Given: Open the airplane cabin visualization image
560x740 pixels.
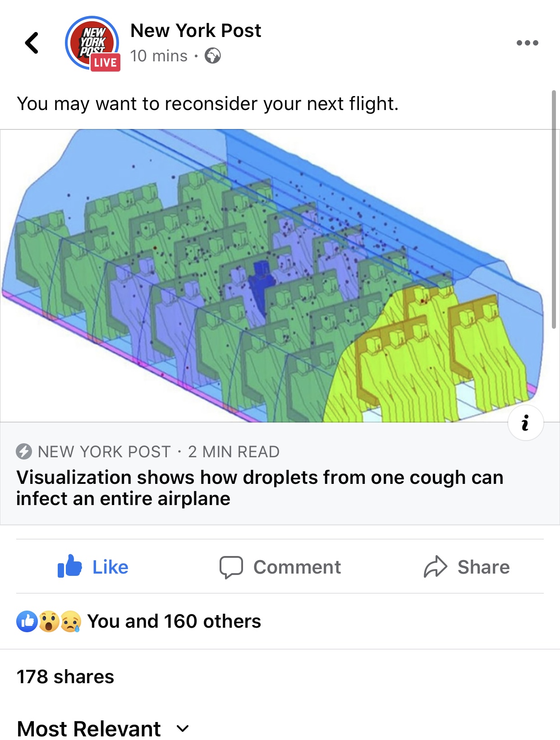Looking at the screenshot, I should pyautogui.click(x=271, y=275).
